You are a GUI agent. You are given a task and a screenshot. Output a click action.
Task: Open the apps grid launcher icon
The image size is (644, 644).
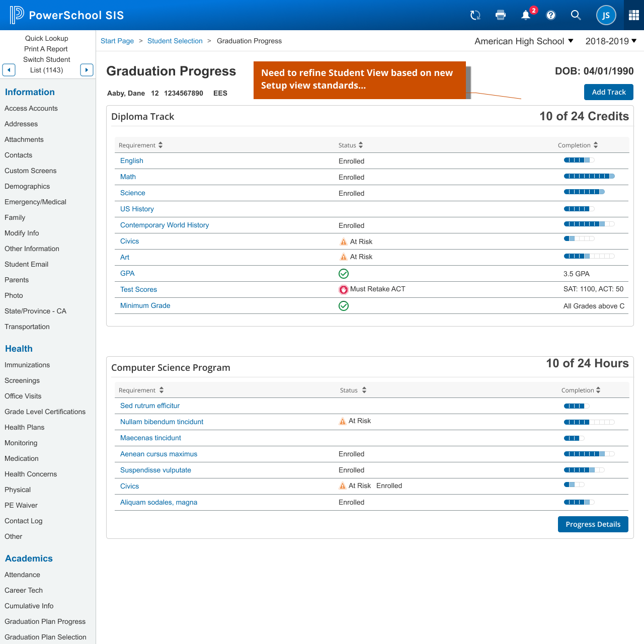click(633, 15)
